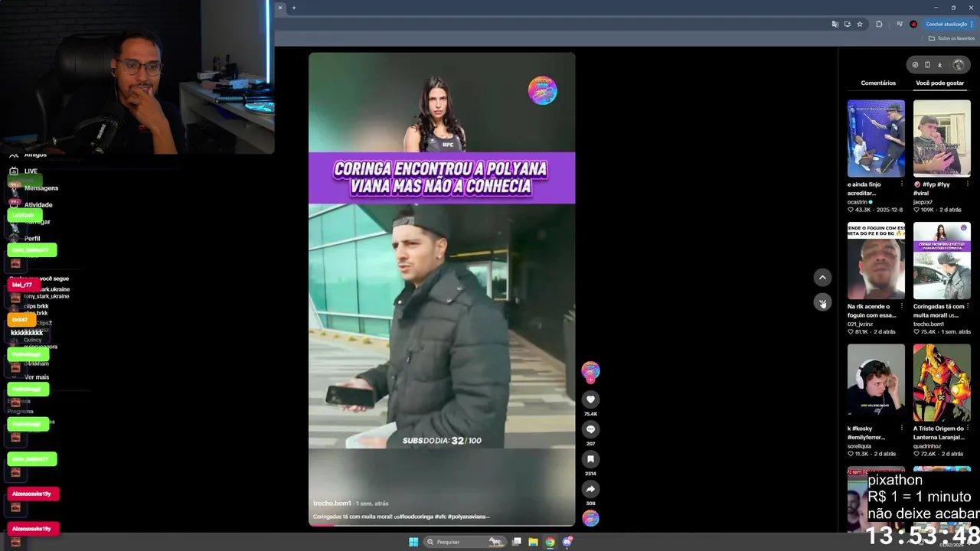Open Google Chrome from the taskbar

point(550,542)
